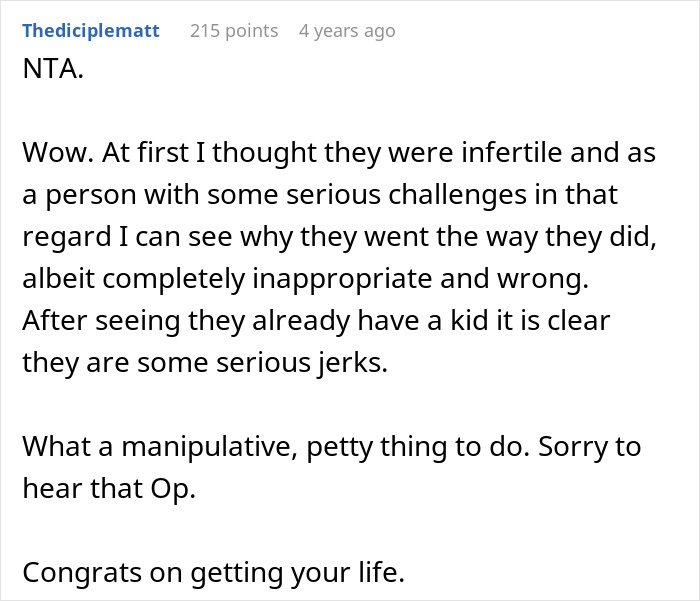Open Thediciplematt's user profile
The width and height of the screenshot is (700, 601).
91,31
